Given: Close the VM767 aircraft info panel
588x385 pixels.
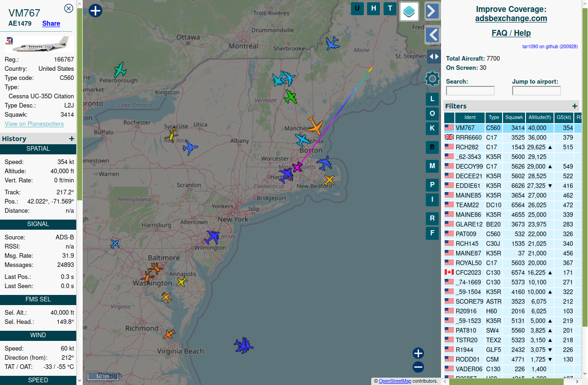Looking at the screenshot, I should 68,8.
